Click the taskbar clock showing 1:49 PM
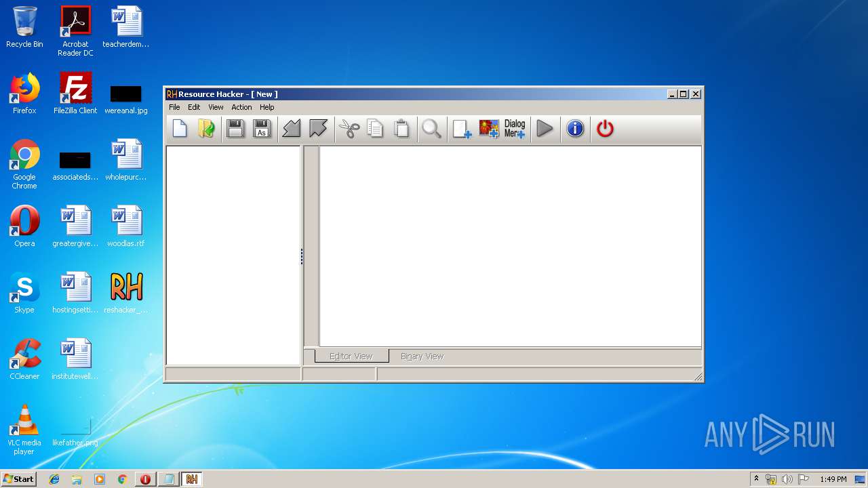This screenshot has width=868, height=488. (833, 479)
